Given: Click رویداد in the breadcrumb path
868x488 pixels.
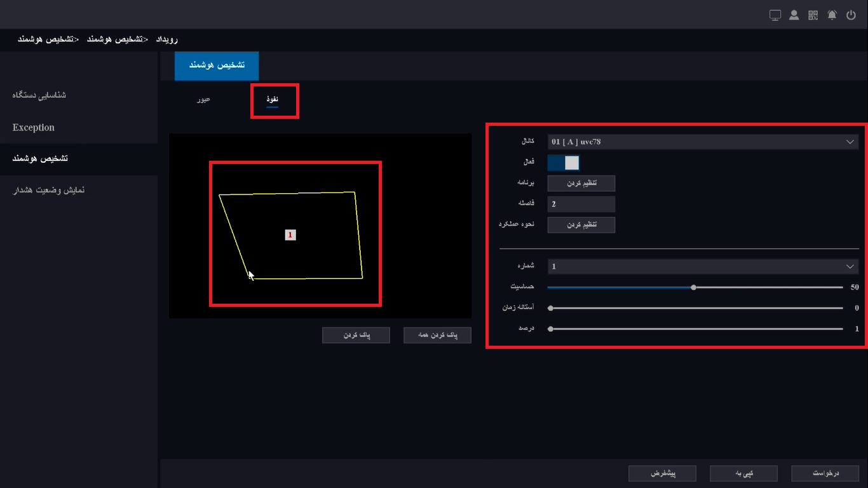Looking at the screenshot, I should coord(167,39).
